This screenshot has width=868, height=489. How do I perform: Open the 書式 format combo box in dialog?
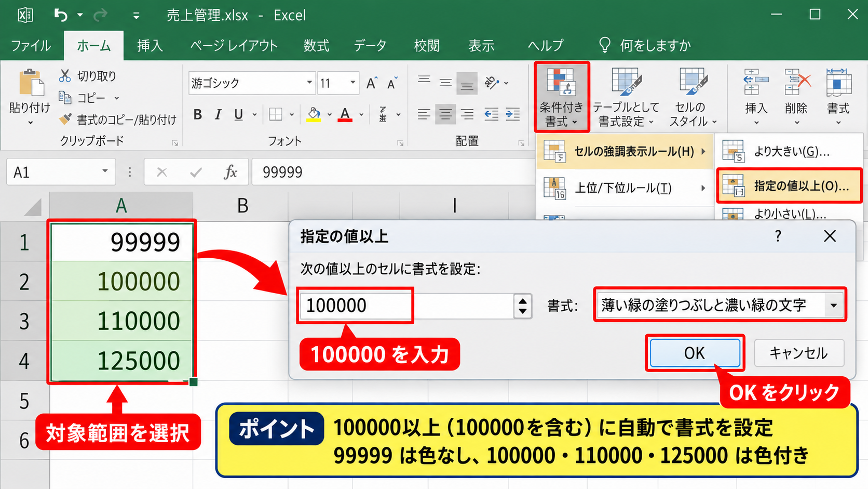click(x=720, y=305)
